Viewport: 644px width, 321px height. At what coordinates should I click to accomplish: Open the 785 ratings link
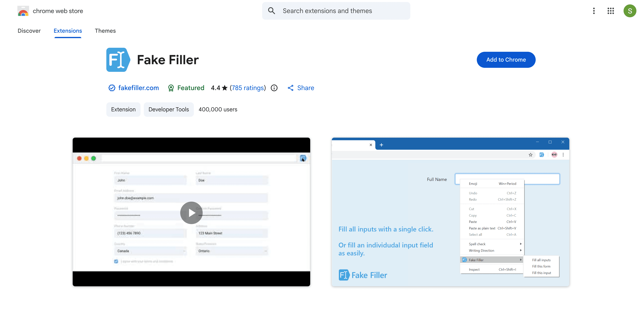(x=248, y=88)
